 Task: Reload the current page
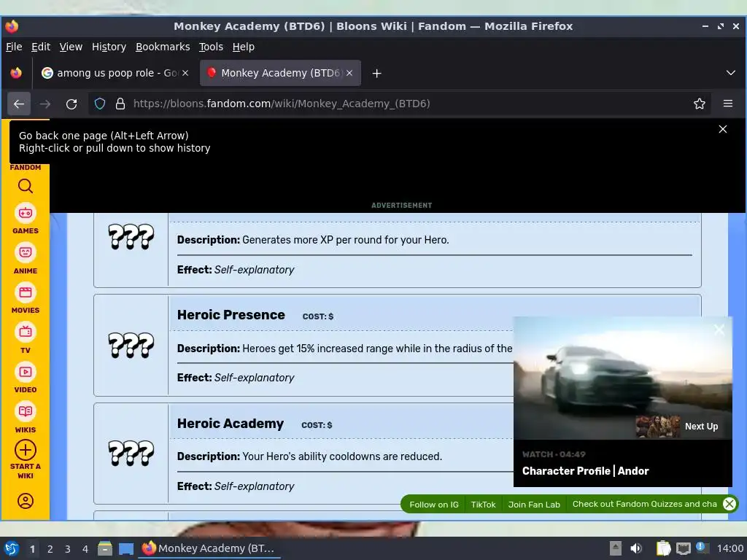(71, 104)
